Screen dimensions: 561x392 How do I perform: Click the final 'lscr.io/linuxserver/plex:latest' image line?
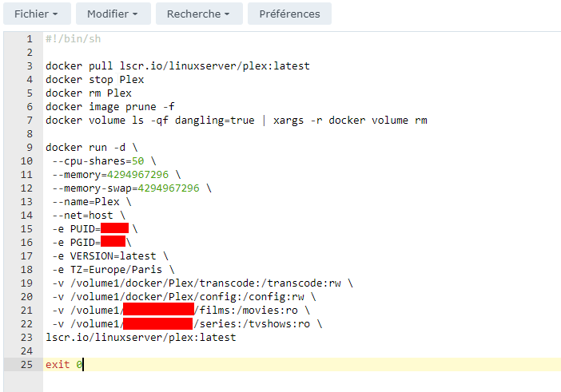click(x=141, y=338)
